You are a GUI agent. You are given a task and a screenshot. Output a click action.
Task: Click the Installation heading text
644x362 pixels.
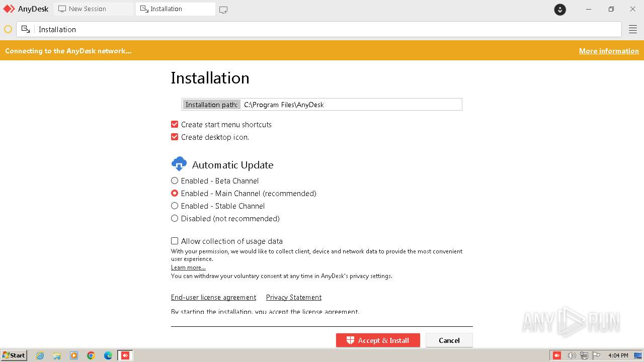point(210,78)
